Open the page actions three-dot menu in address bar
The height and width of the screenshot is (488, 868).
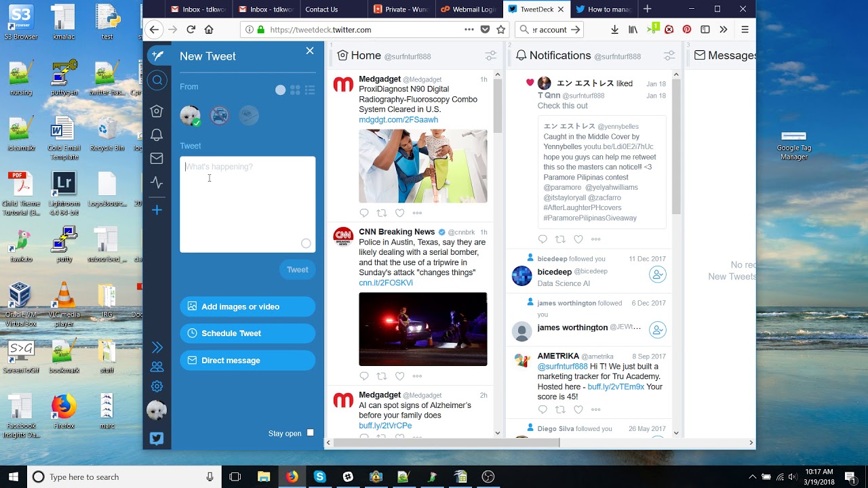[469, 30]
